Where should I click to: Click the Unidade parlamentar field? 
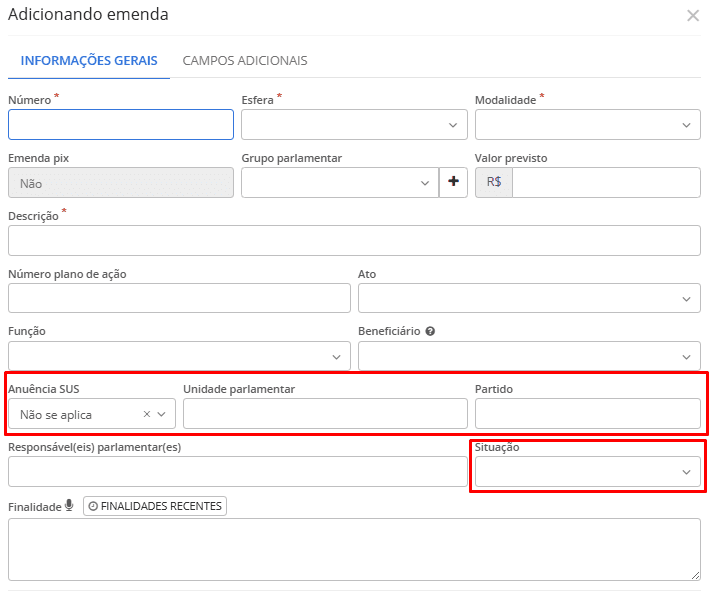325,414
